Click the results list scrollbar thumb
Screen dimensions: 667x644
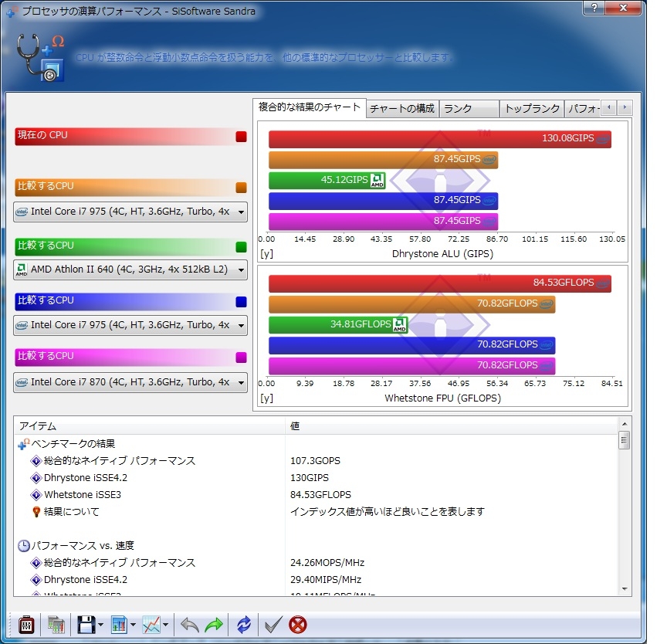[x=624, y=440]
